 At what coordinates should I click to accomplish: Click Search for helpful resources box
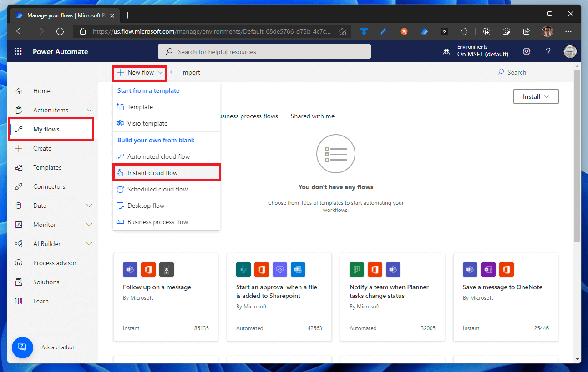[x=264, y=52]
